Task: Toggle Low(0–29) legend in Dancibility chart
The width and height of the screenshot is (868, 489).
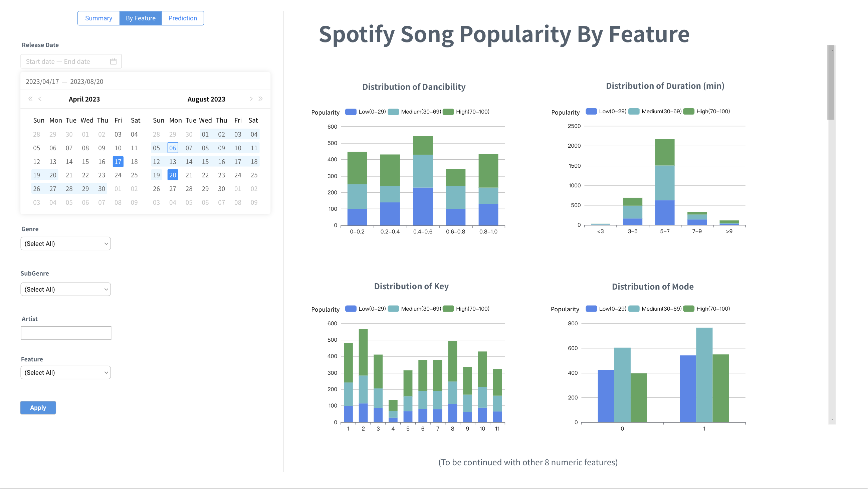Action: [366, 112]
